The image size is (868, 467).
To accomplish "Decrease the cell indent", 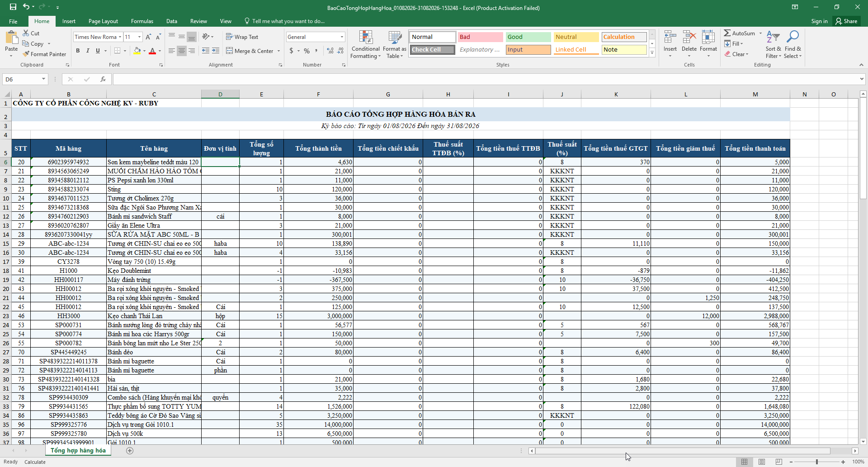I will pos(206,51).
